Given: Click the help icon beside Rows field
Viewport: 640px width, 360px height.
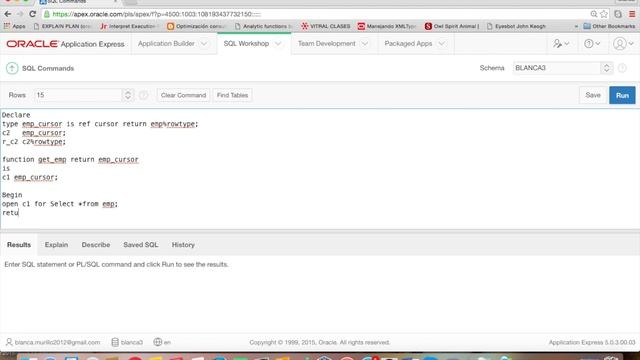Looking at the screenshot, I should (143, 95).
